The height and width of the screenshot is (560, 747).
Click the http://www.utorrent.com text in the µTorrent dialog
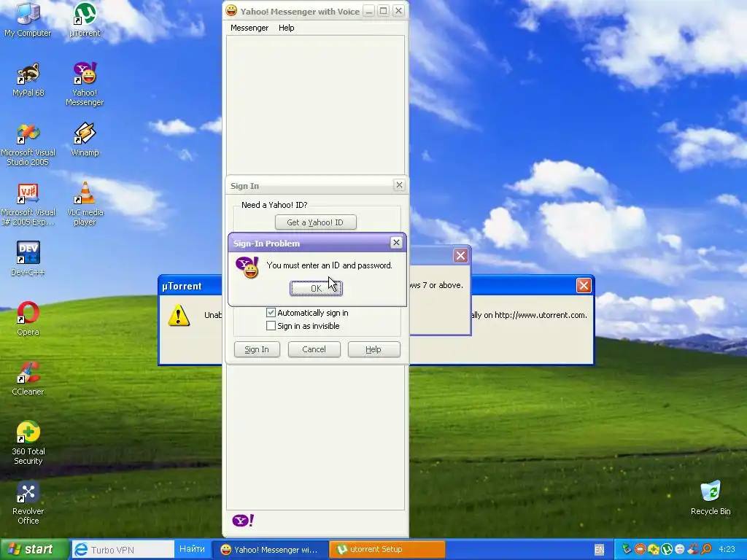[x=541, y=315]
